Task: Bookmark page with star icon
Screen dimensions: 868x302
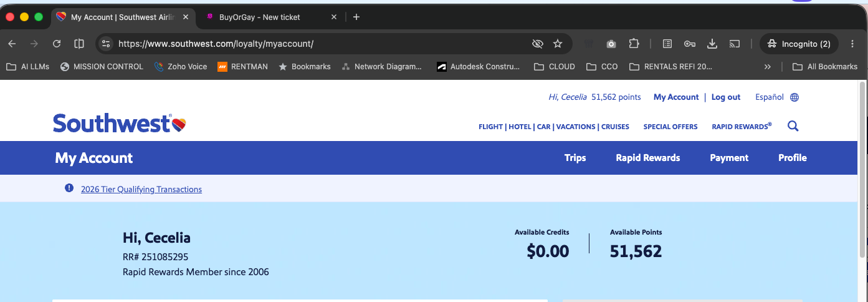Action: (x=558, y=44)
